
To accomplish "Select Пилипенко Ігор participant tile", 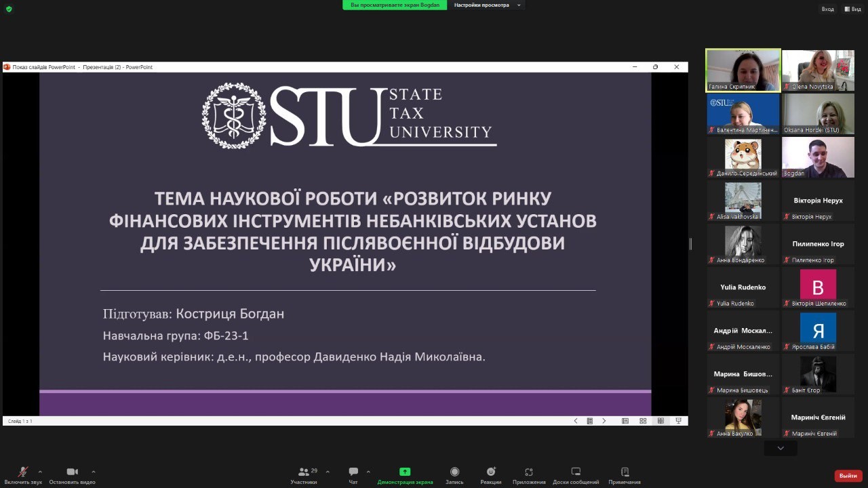I will (818, 244).
